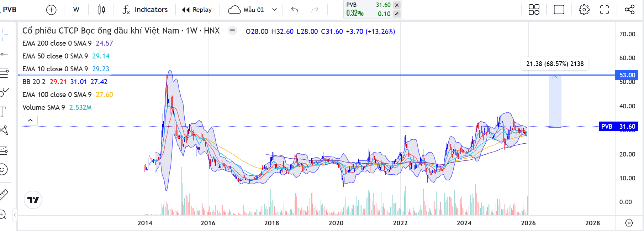644x231 pixels.
Task: Click the EMA 200 value 24.57
Action: [104, 43]
